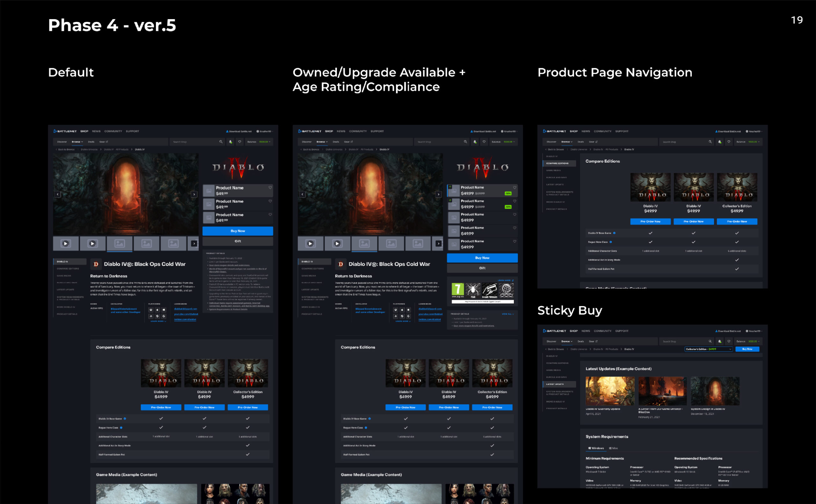
Task: Click Buy Now in Default mockup
Action: [238, 231]
